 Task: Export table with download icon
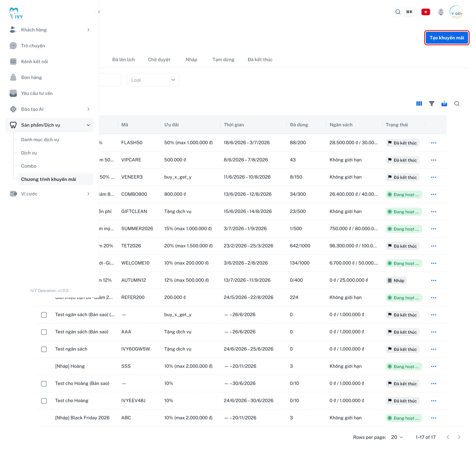[x=444, y=104]
